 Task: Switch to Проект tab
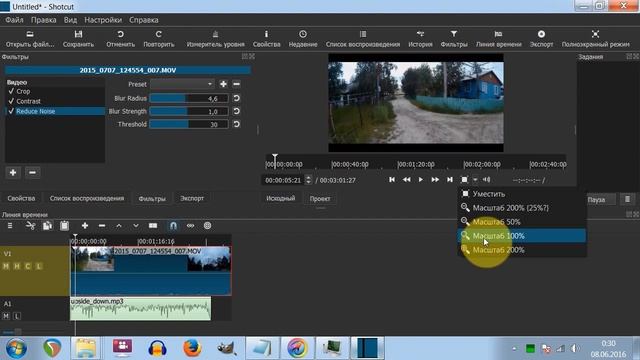coord(320,199)
